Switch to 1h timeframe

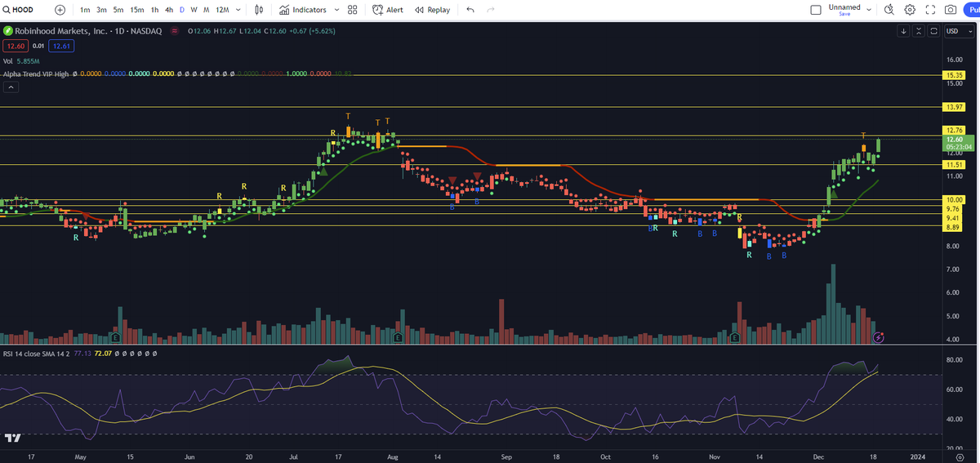(x=155, y=10)
